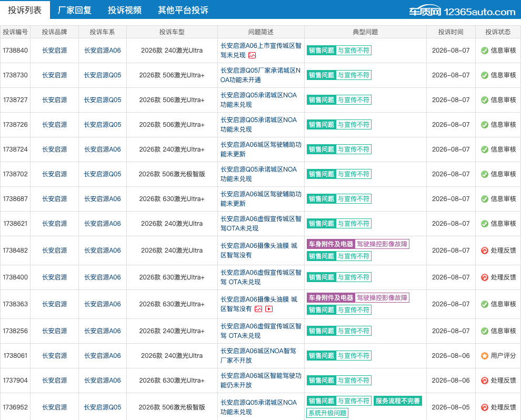The height and width of the screenshot is (420, 521).
Task: Open 长安启源A06城区智能驾驶功能仍未开放 complaint
Action: coord(261,381)
